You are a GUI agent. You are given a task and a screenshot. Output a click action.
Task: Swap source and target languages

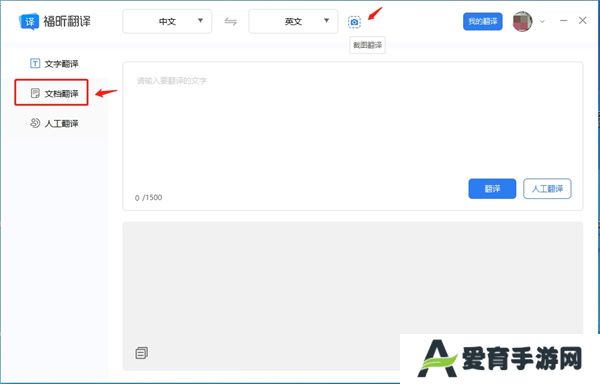(230, 21)
